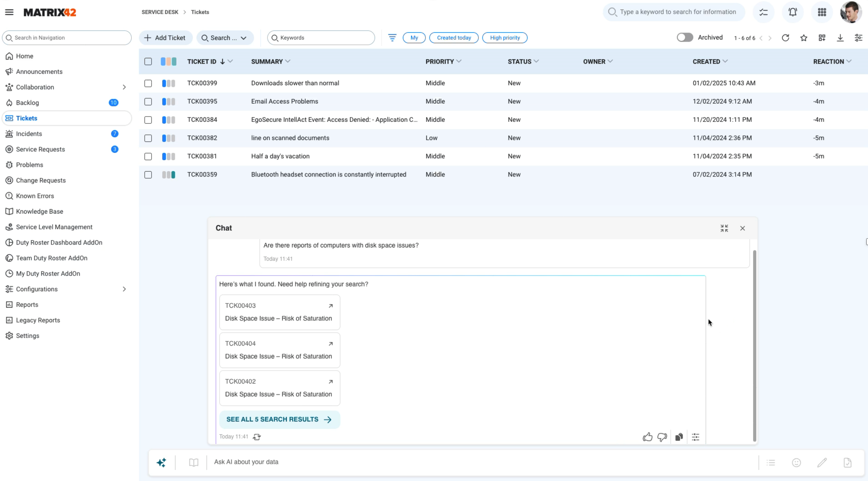Expand the Collaboration navigation item
The height and width of the screenshot is (481, 868).
point(124,87)
